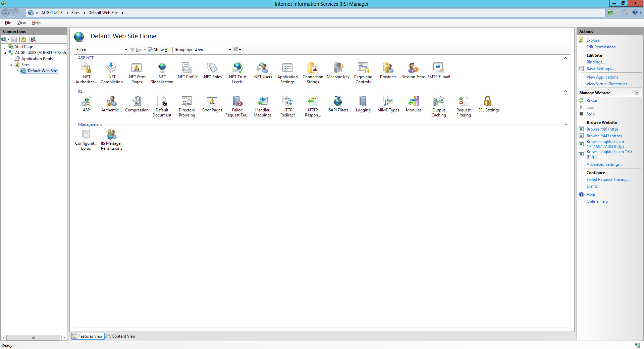Viewport: 644px width, 349px height.
Task: Select Application Pools in Connections tree
Action: tap(37, 59)
